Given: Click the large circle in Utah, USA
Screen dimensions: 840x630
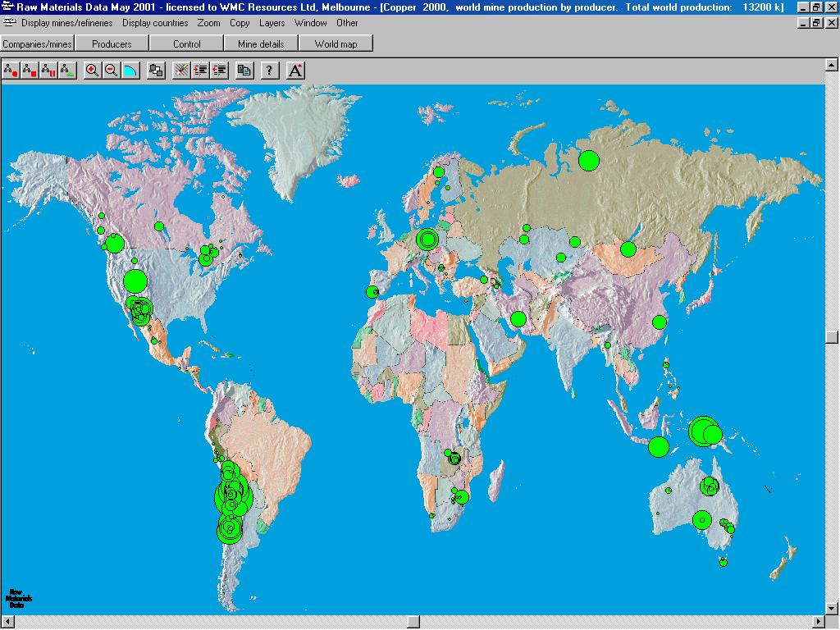Looking at the screenshot, I should [135, 282].
